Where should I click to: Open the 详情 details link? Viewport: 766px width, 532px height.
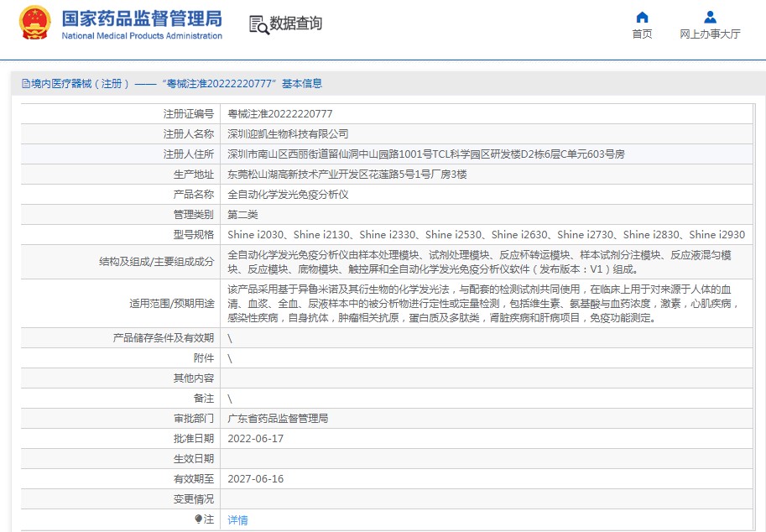tap(238, 519)
